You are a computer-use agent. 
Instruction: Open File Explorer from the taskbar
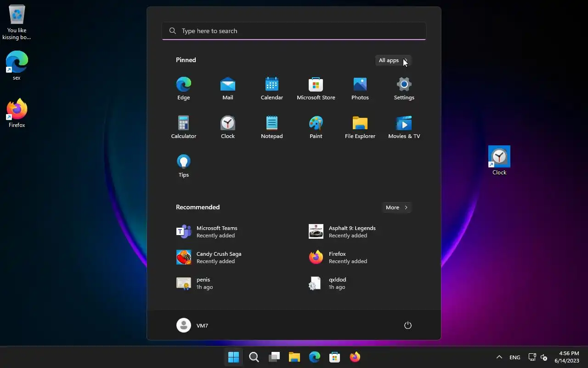(294, 357)
